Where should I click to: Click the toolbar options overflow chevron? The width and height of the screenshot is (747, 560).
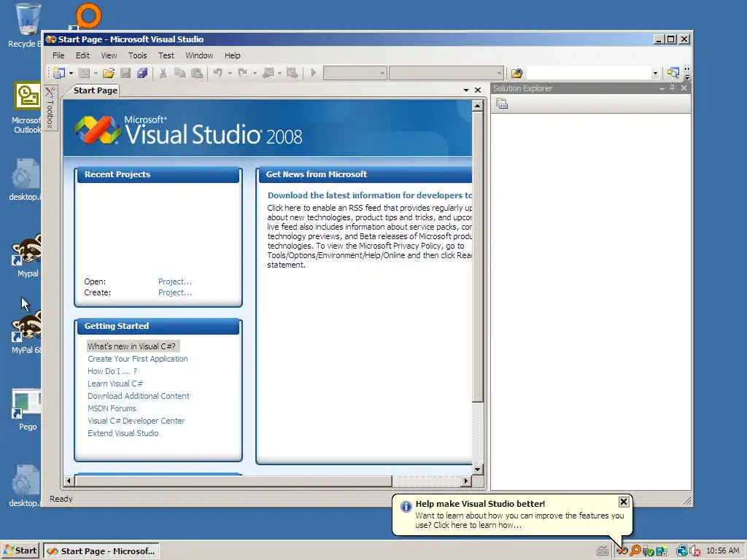point(687,73)
